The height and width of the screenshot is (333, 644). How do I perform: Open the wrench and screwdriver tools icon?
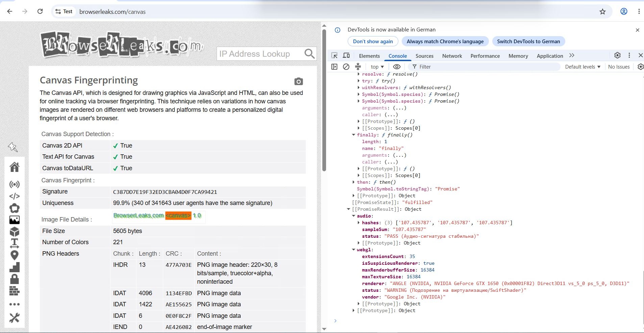click(x=15, y=318)
